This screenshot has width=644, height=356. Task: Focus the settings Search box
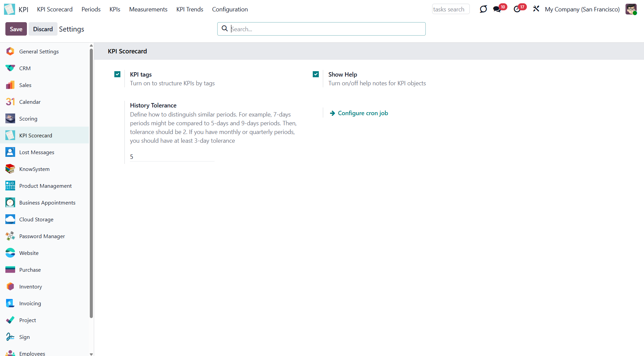[326, 29]
